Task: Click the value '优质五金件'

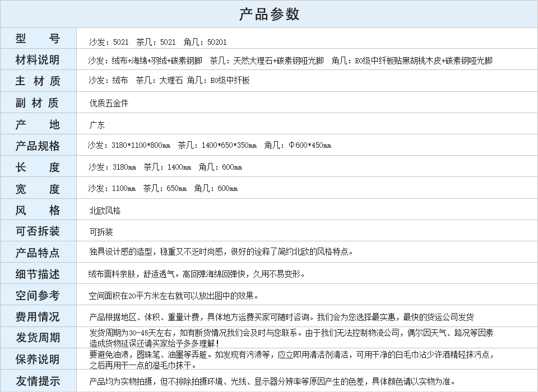Action: 109,103
